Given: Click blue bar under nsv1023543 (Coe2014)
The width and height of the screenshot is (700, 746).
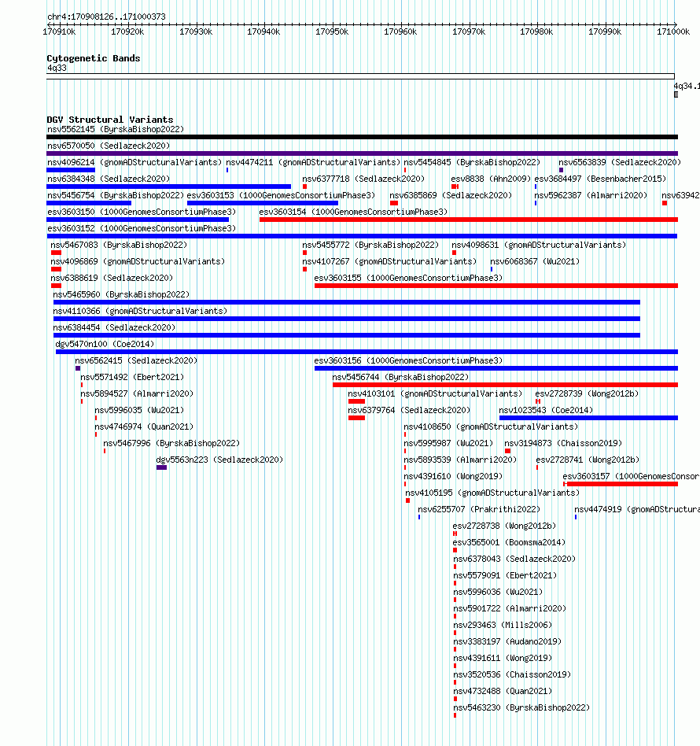Looking at the screenshot, I should (589, 418).
